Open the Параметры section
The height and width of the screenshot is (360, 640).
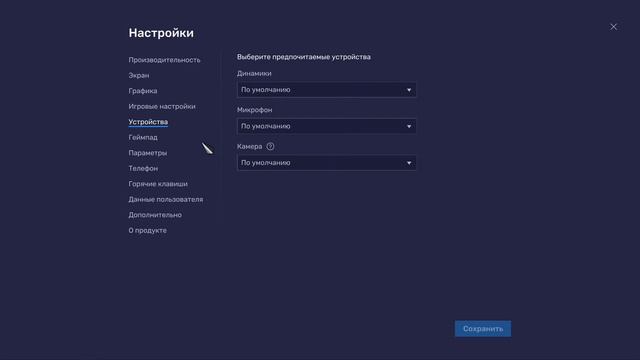pyautogui.click(x=148, y=153)
